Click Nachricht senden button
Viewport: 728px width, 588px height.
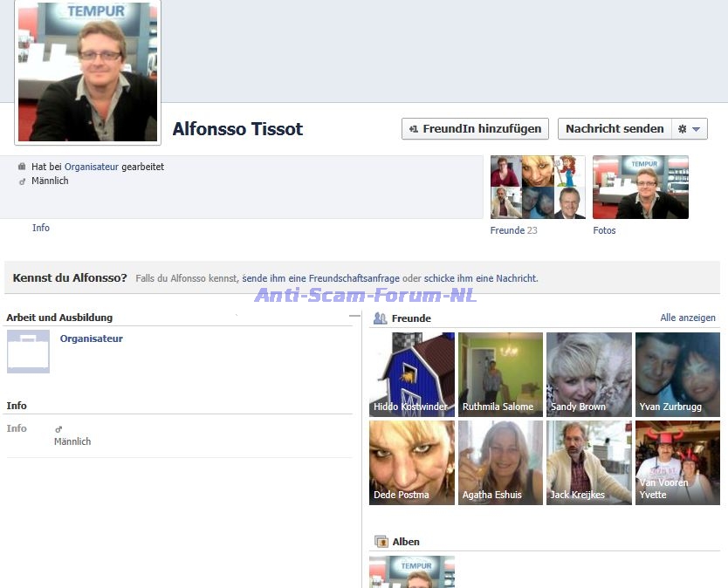click(615, 128)
